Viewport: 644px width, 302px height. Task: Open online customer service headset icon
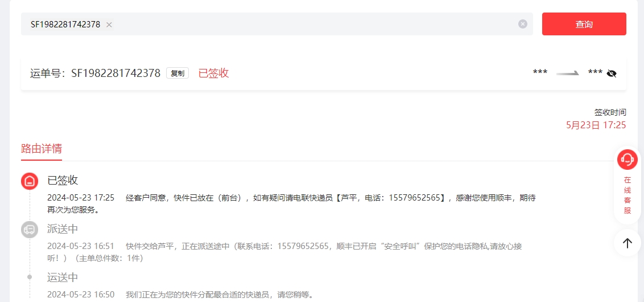tap(627, 159)
